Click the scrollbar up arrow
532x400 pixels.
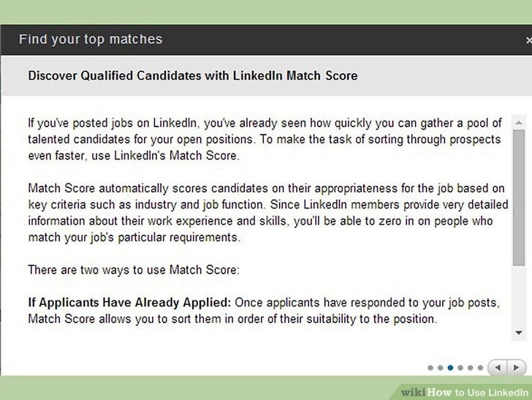tap(518, 121)
